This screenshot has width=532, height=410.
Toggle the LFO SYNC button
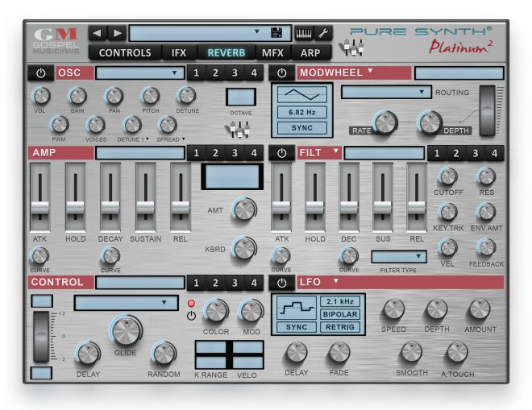(296, 327)
